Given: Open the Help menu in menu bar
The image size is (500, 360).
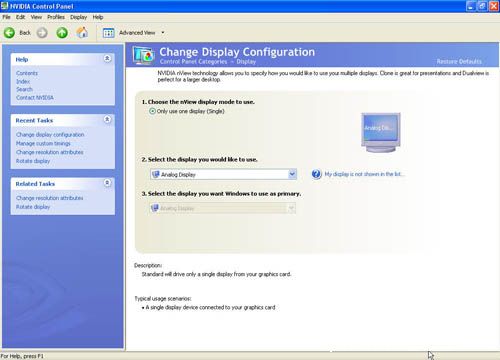Looking at the screenshot, I should point(98,17).
